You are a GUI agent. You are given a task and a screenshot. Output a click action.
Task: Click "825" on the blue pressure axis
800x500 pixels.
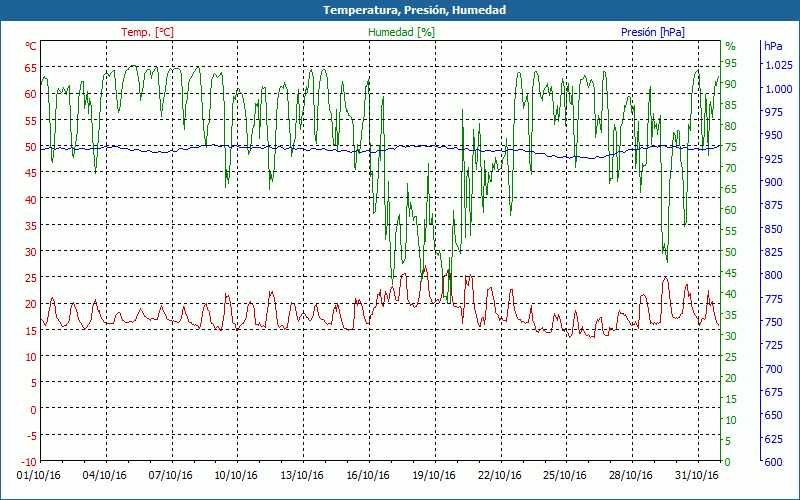[x=774, y=252]
